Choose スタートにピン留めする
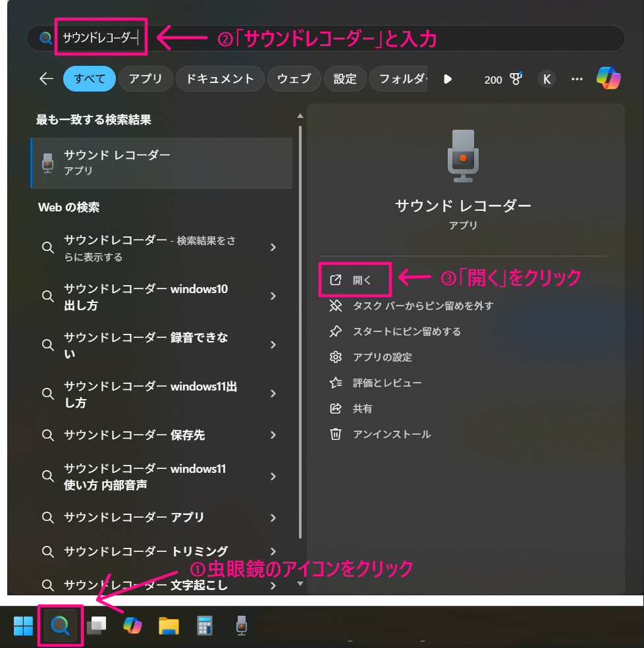 (394, 331)
